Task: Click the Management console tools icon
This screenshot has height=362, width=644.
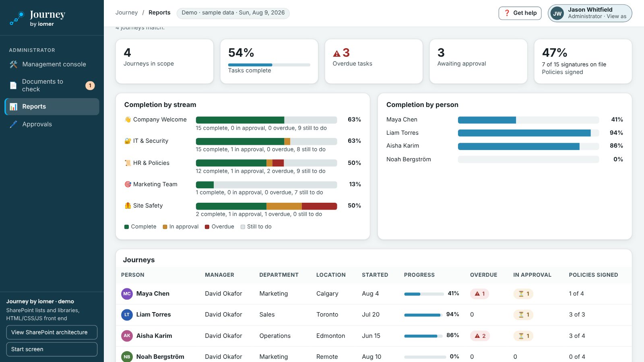Action: point(13,64)
